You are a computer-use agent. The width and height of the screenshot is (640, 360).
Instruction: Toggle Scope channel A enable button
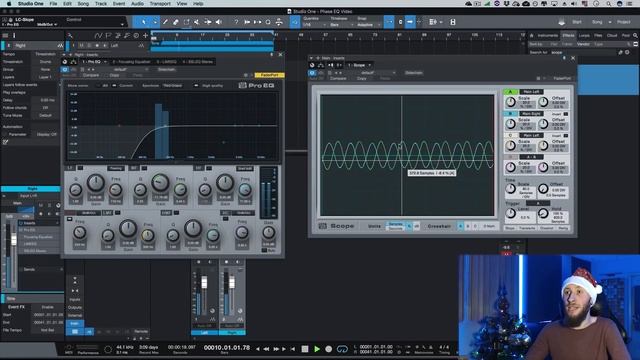510,92
